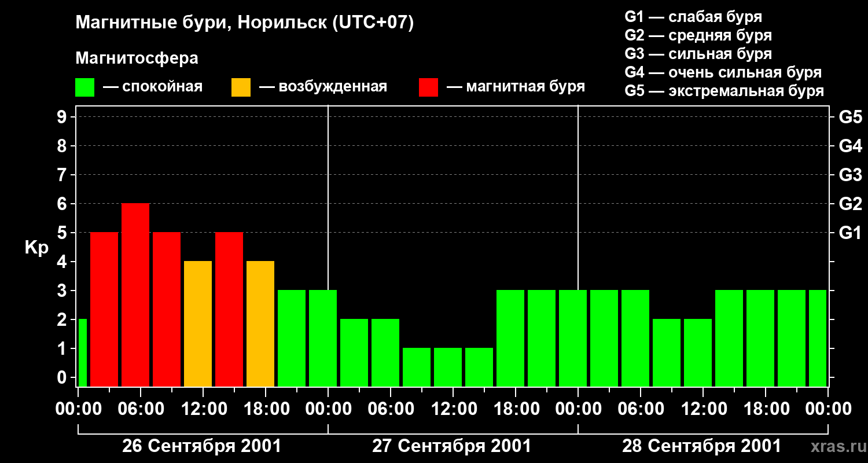Viewport: 868px width, 463px height.
Task: Select the yellow bar at 12:00 on 26 September
Action: tap(198, 324)
